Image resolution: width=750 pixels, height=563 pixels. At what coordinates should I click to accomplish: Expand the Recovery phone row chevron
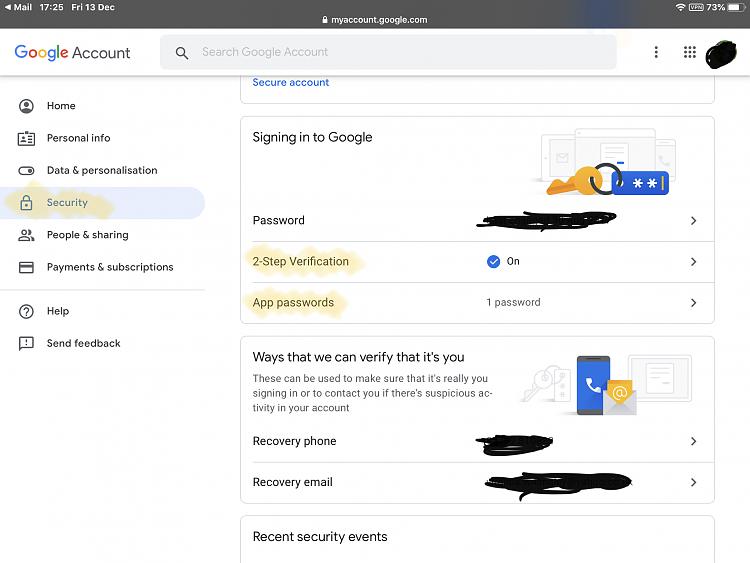coord(693,441)
